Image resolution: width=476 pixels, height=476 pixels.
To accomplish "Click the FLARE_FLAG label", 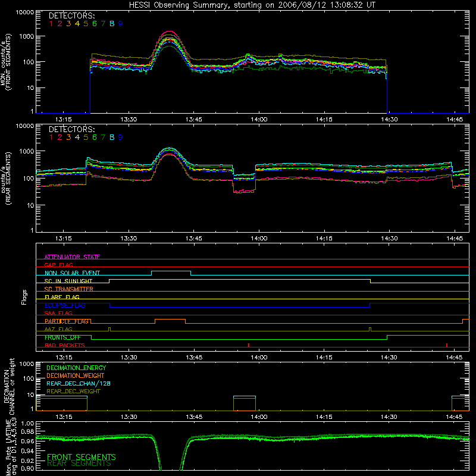I will [62, 297].
